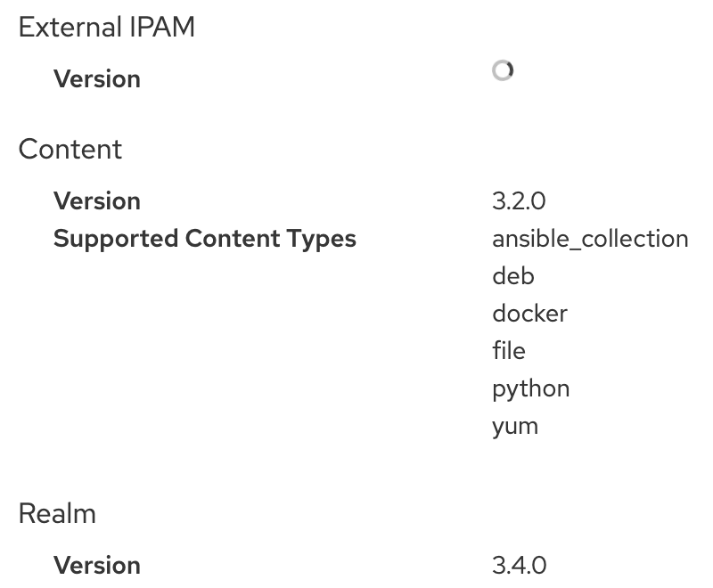Click the loading spinner beside External IPAM Version
This screenshot has width=713, height=588.
[503, 70]
